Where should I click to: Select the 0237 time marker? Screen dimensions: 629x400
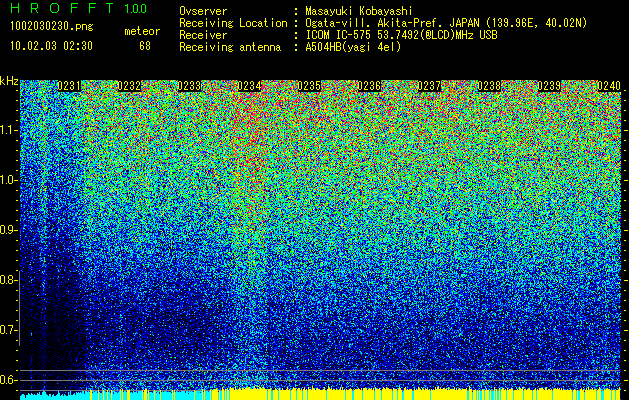click(430, 86)
